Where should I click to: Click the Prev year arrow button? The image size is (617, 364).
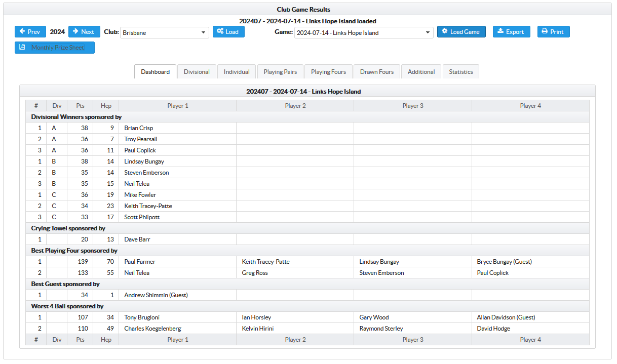(30, 32)
